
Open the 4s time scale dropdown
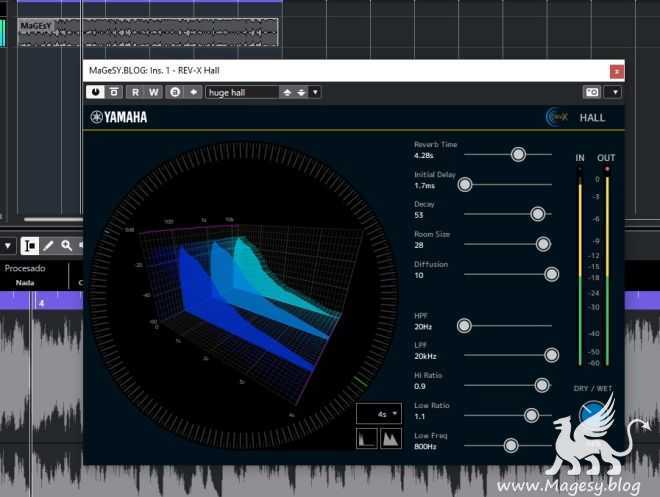379,414
